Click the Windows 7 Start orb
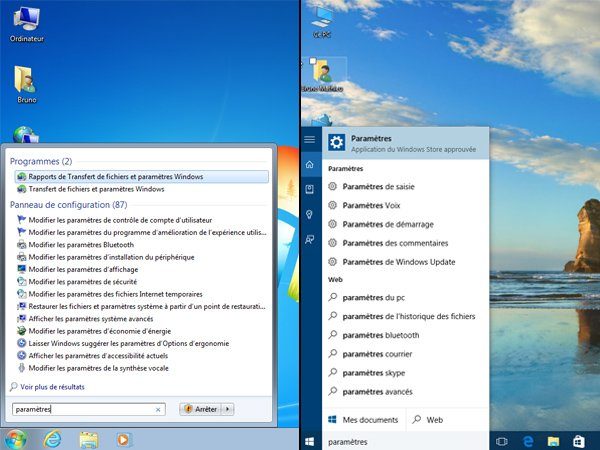The image size is (600, 450). point(16,439)
